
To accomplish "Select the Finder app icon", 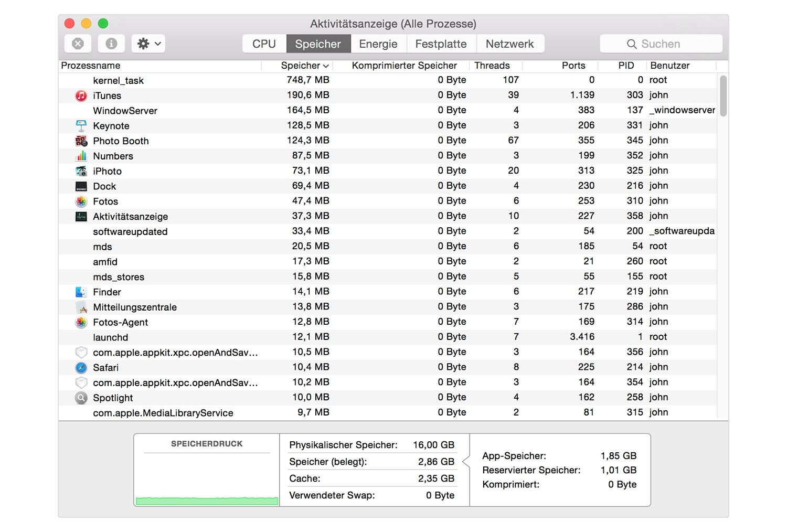I will 81,292.
